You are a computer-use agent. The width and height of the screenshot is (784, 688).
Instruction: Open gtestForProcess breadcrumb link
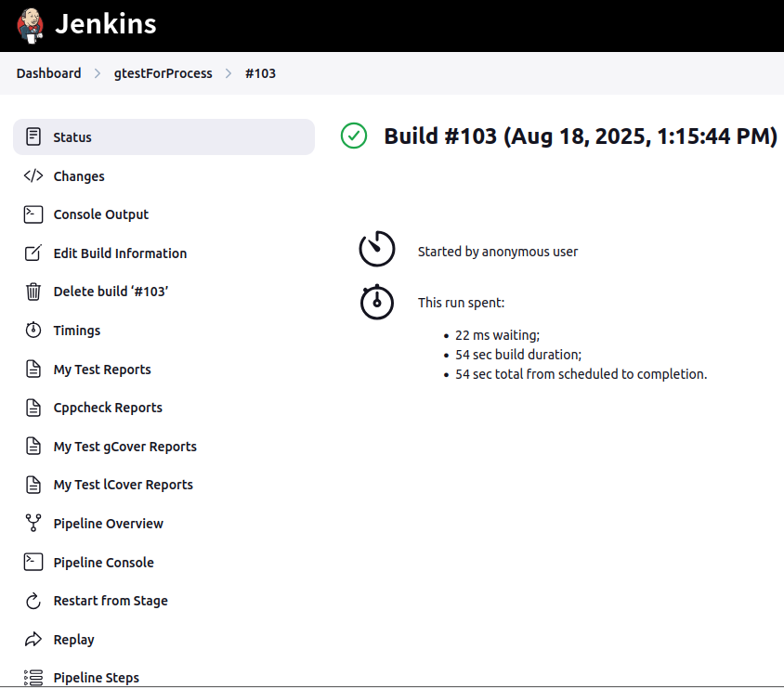pos(163,73)
